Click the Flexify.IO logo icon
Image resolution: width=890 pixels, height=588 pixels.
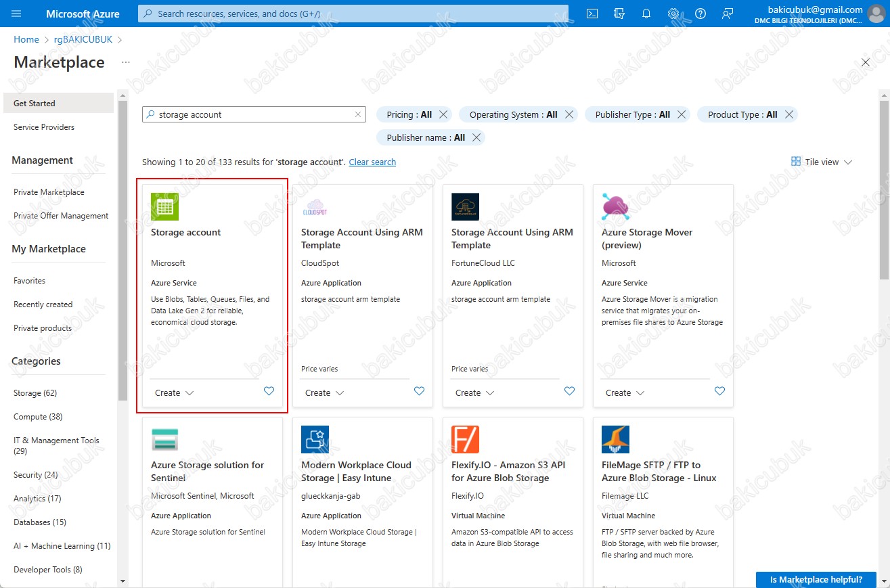(x=465, y=440)
